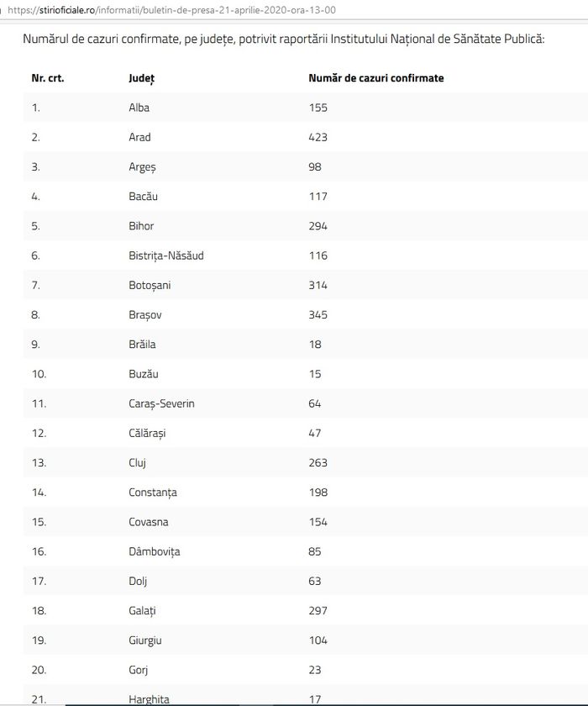Click the Cluj case count 263
588x706 pixels.
tap(318, 463)
